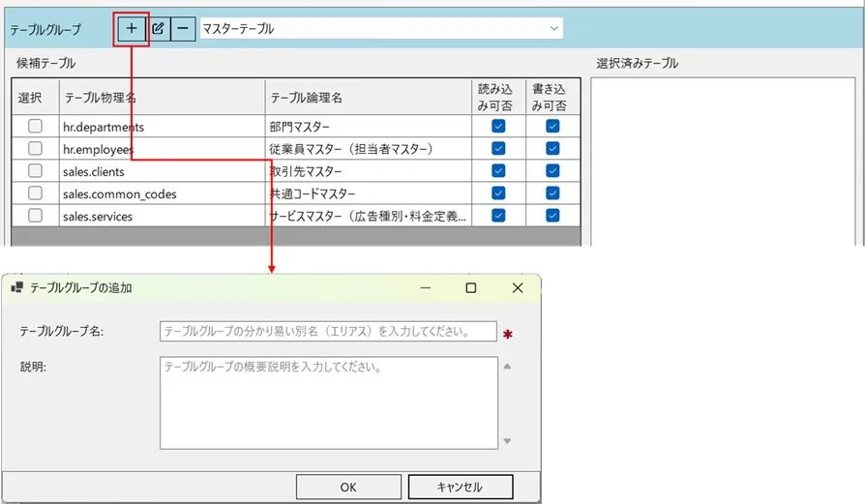Select the sales.common_codes physical name cell
The image size is (865, 504).
coord(163,193)
